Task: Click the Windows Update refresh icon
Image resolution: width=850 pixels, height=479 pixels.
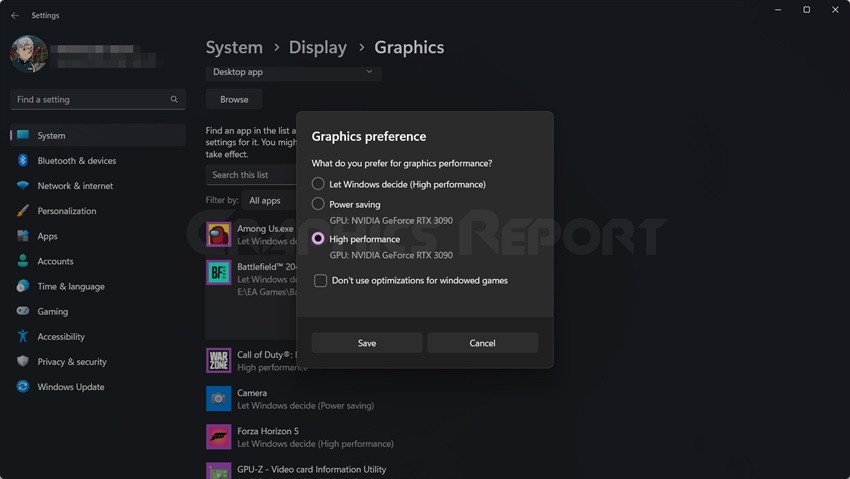Action: [23, 386]
